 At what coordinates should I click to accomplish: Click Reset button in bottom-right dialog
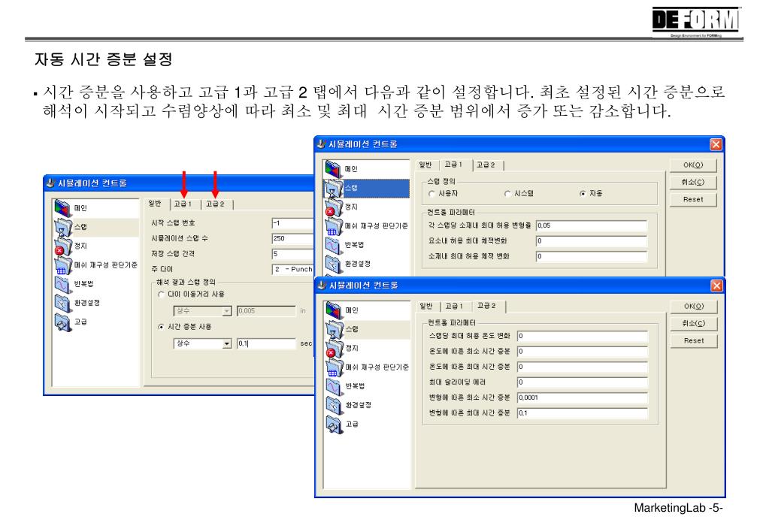694,341
